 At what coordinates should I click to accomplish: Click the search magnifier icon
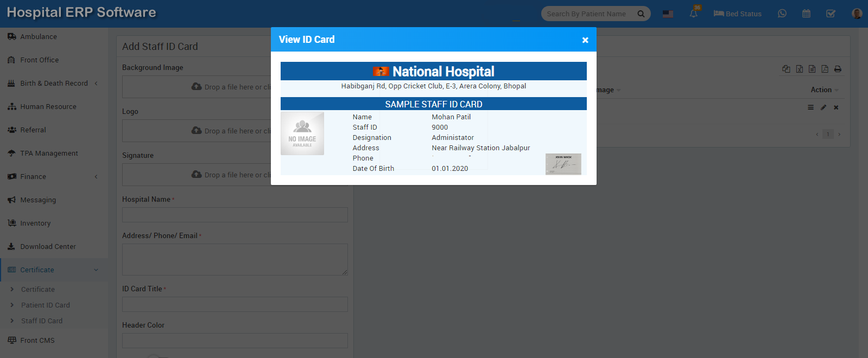[x=641, y=14]
